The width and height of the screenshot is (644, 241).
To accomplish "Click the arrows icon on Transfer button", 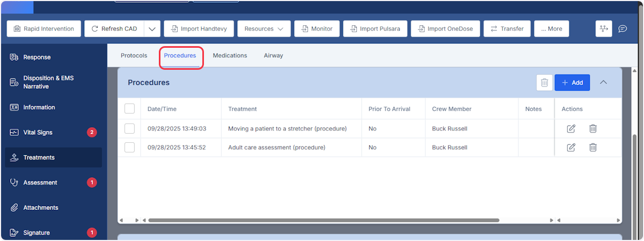I will tap(494, 29).
